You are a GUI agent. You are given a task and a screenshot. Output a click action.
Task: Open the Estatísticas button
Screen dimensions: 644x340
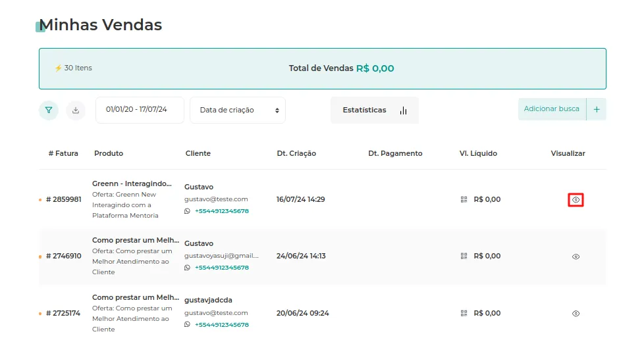[375, 110]
